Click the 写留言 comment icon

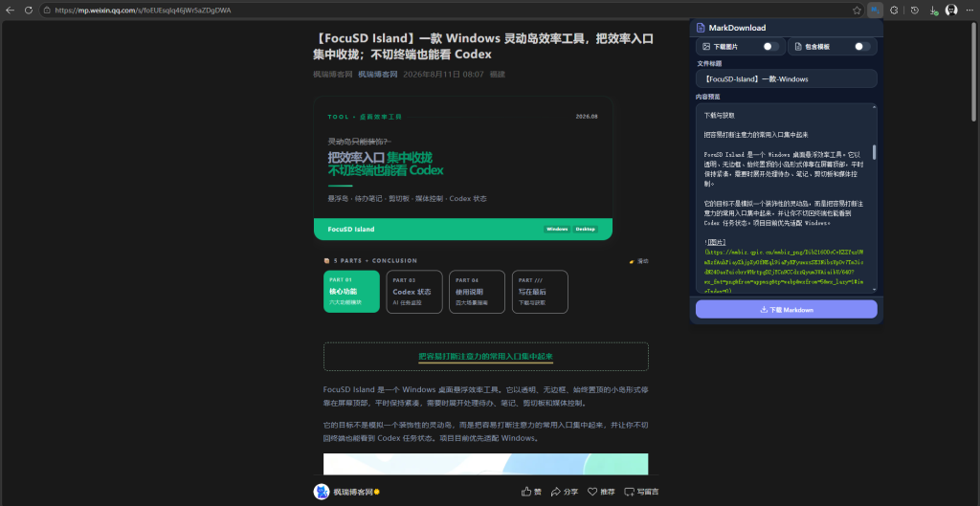point(630,492)
